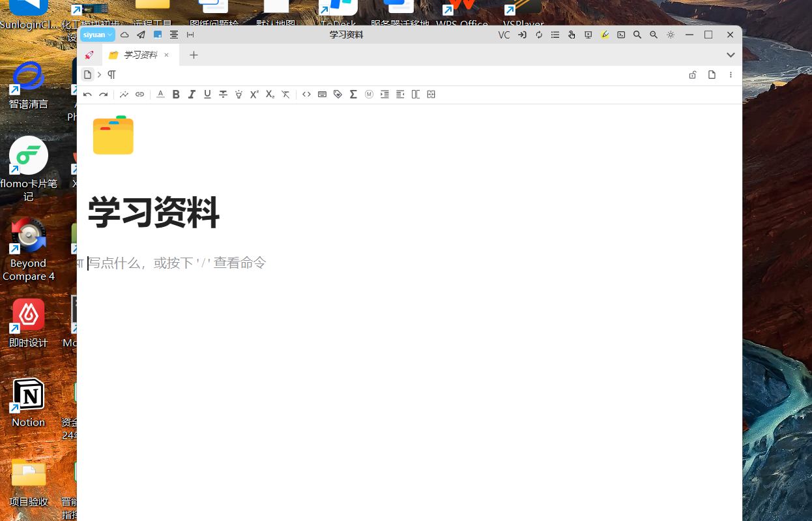The height and width of the screenshot is (521, 812).
Task: Click the yellow highlighter pen icon
Action: (x=605, y=35)
